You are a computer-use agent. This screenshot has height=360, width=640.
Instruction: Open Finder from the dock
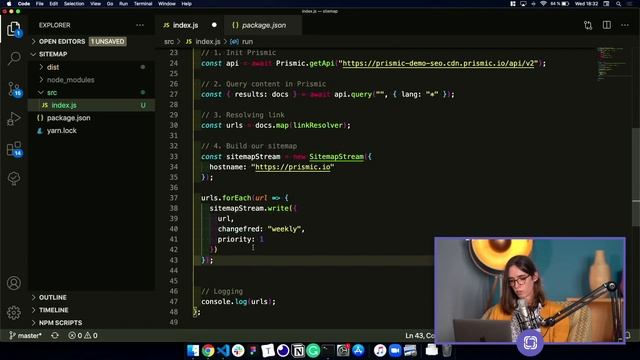coord(193,350)
